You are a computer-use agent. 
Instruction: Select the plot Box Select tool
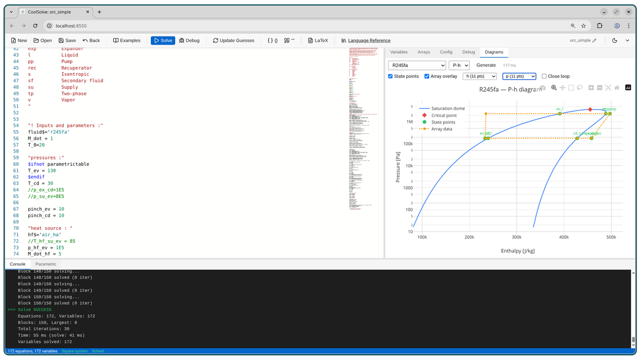click(571, 88)
